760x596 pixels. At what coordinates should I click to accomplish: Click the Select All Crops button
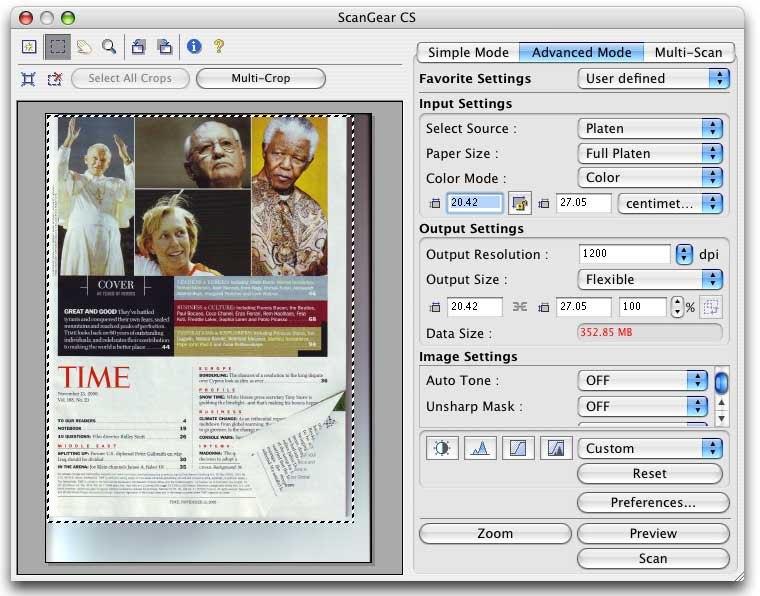pyautogui.click(x=130, y=78)
